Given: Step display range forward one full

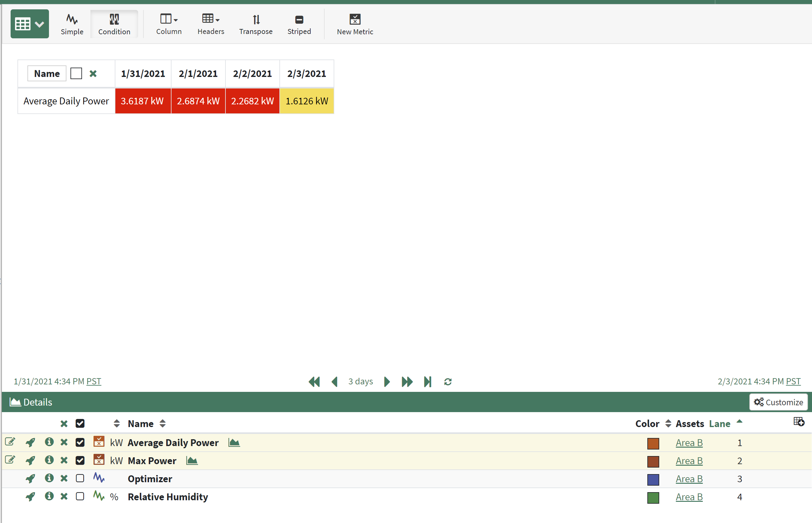Looking at the screenshot, I should click(x=407, y=382).
